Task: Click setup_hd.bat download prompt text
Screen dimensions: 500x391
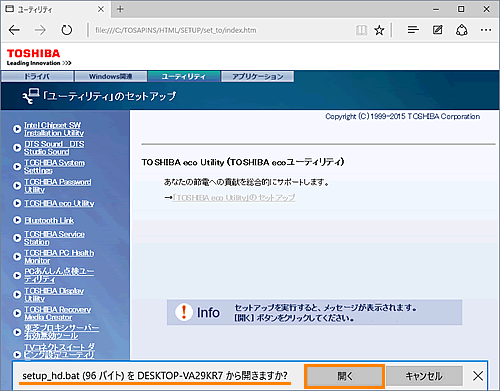Action: coord(155,376)
